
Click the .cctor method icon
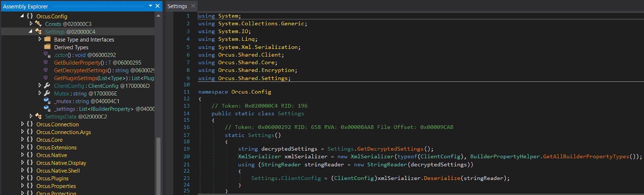[47, 55]
